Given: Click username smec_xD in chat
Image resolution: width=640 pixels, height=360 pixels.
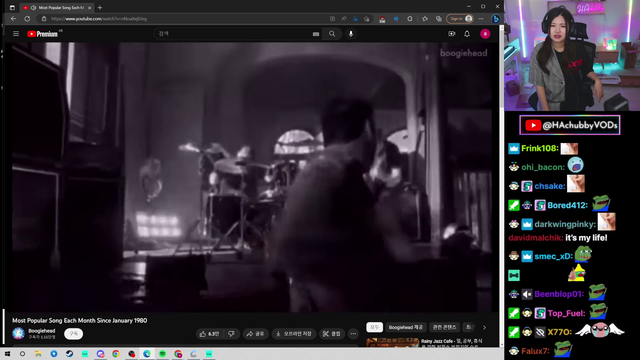Looking at the screenshot, I should click(x=553, y=256).
